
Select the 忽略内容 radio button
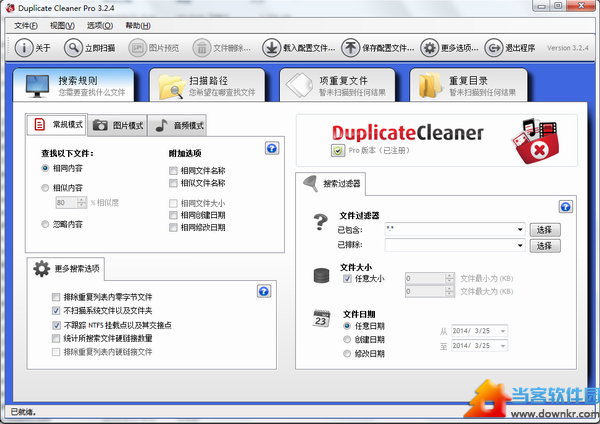tap(45, 224)
